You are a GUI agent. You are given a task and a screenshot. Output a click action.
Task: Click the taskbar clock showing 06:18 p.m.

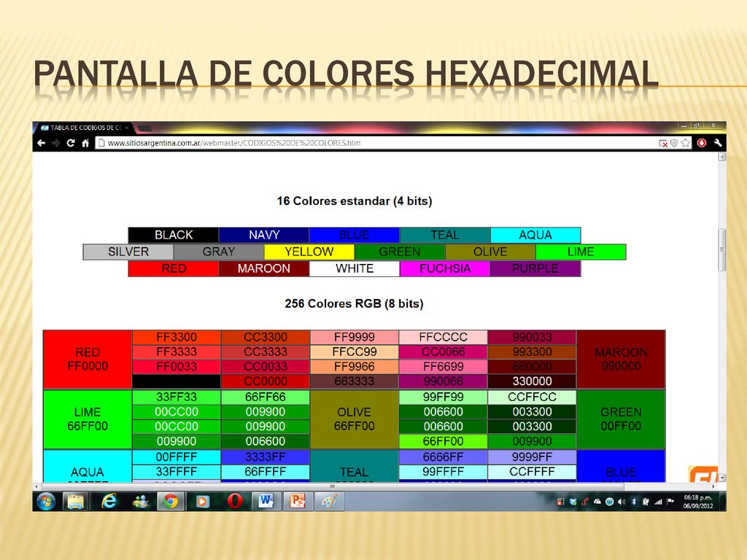point(698,502)
